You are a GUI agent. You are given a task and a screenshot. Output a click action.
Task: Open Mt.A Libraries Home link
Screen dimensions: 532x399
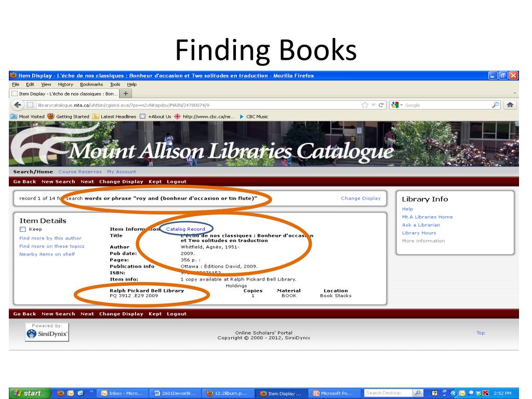tap(427, 217)
